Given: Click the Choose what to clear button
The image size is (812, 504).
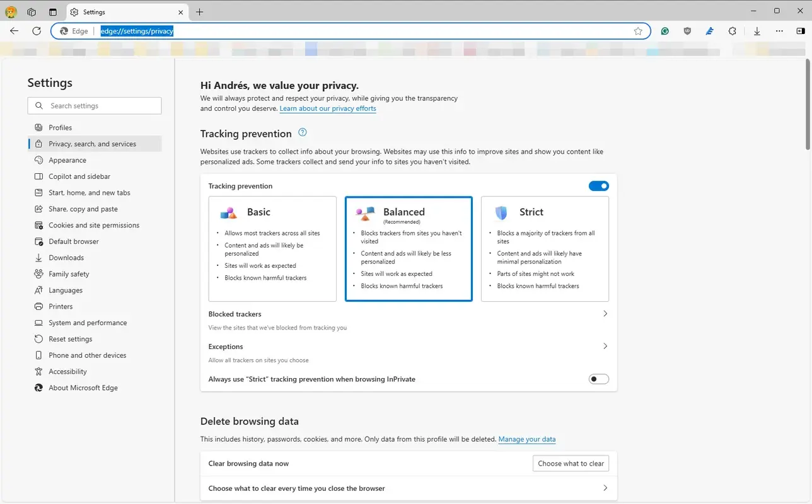Looking at the screenshot, I should click(570, 463).
